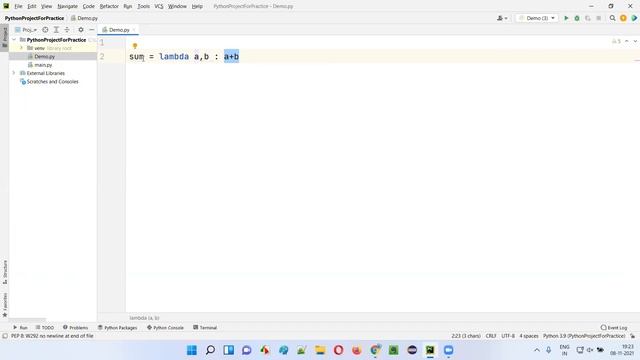
Task: Select Scratches and Consoles node
Action: (52, 82)
